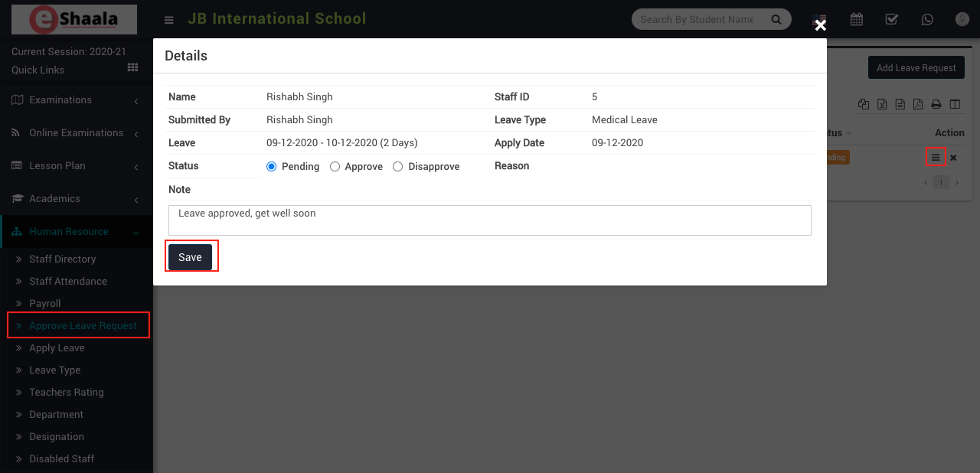Screen dimensions: 980x473
Task: Open the WhatsApp icon in header
Action: coord(927,19)
